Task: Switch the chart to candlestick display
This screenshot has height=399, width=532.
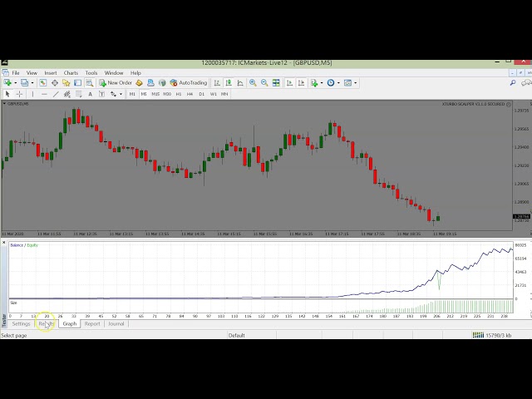Action: [x=228, y=83]
